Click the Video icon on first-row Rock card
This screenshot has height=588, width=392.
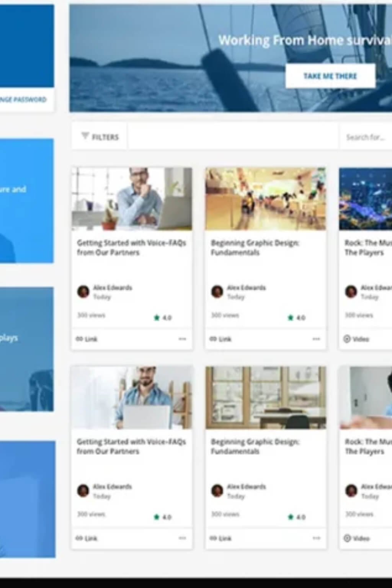click(347, 339)
